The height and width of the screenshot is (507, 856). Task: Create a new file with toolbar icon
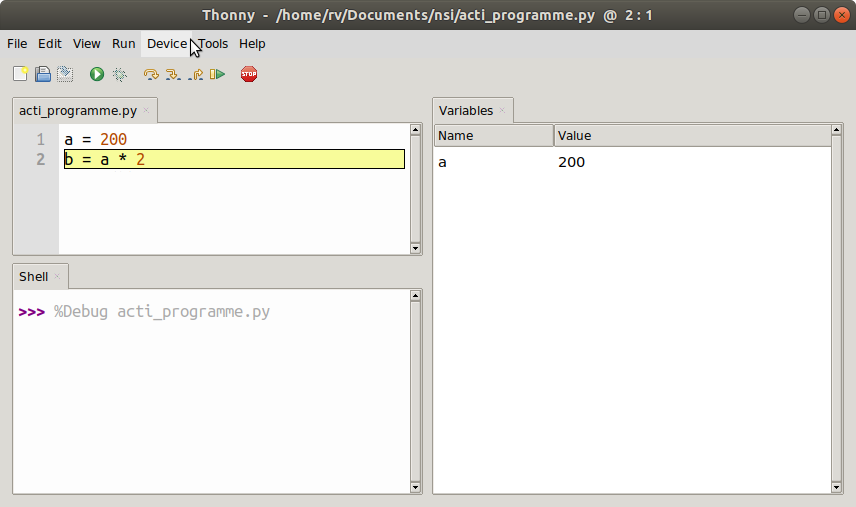tap(20, 74)
